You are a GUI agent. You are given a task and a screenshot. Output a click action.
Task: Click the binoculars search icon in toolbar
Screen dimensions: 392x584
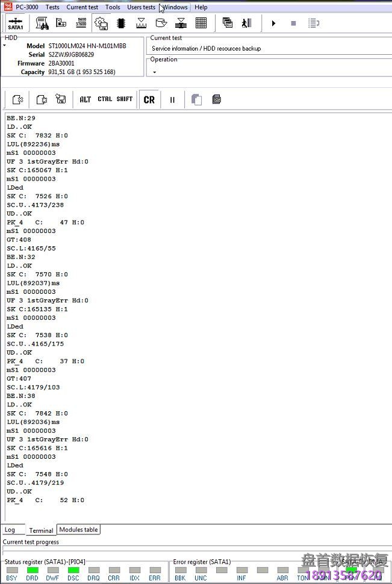coord(42,23)
